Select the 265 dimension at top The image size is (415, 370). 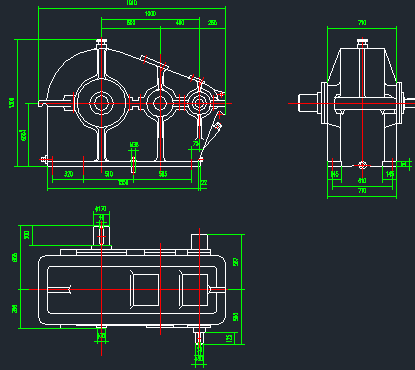click(x=212, y=23)
